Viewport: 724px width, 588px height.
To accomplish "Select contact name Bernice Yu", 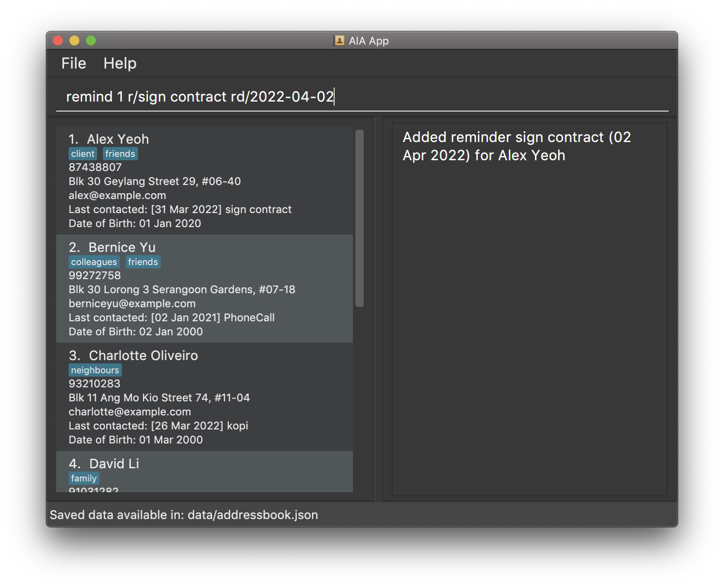I will pos(122,247).
